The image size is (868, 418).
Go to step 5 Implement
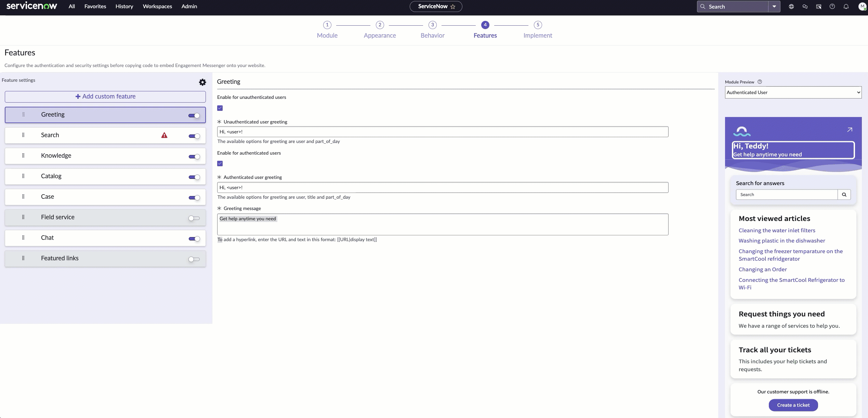538,30
